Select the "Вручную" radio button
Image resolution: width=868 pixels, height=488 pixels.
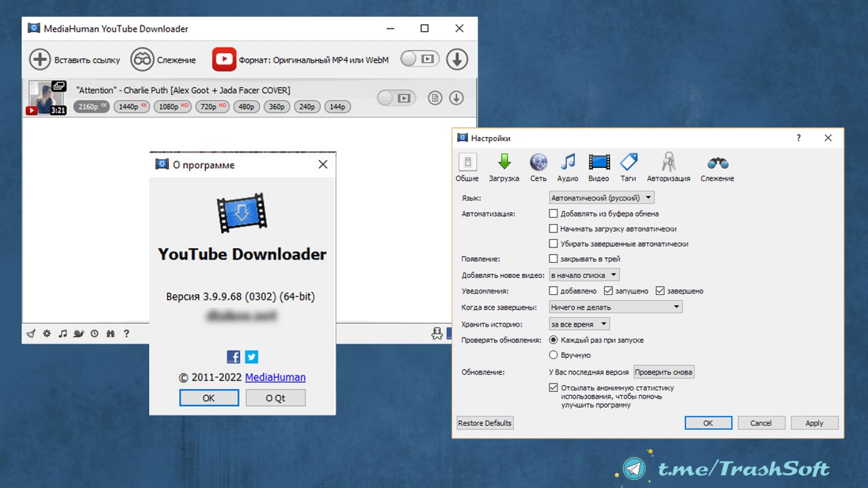coord(553,355)
